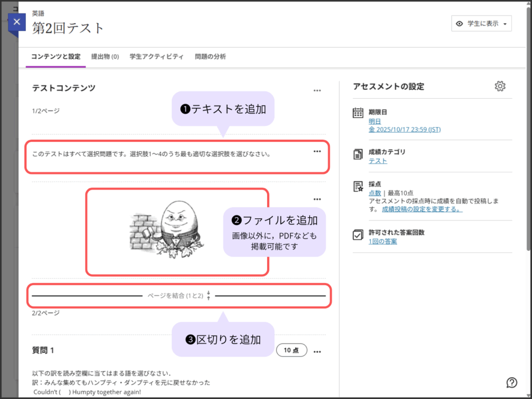Click the due date calendar icon
532x399 pixels.
point(358,113)
